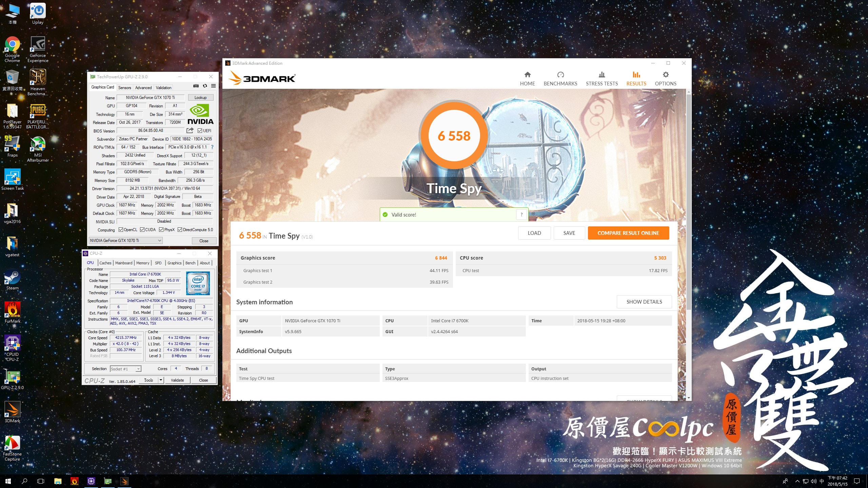Switch to GPU-Z Validation tab
This screenshot has height=488, width=868.
tap(163, 88)
